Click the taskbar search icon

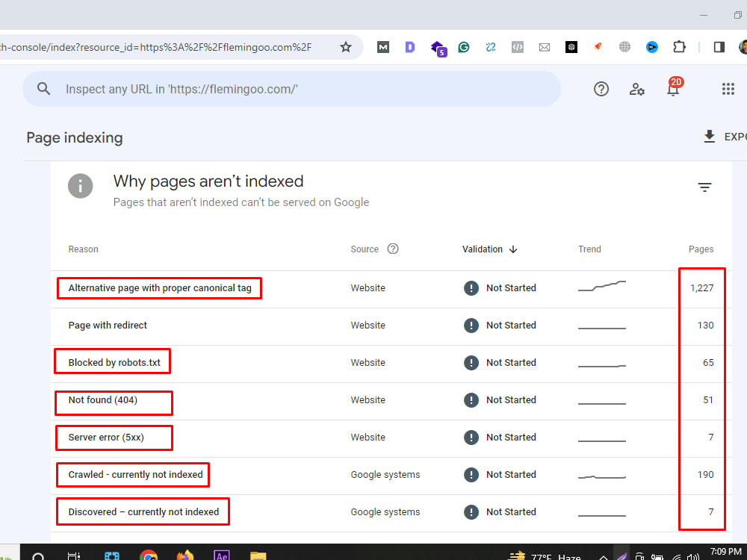tap(38, 556)
